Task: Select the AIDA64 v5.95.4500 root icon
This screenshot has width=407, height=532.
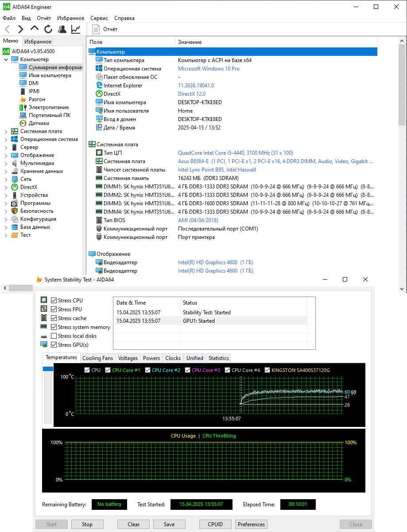Action: (6, 51)
